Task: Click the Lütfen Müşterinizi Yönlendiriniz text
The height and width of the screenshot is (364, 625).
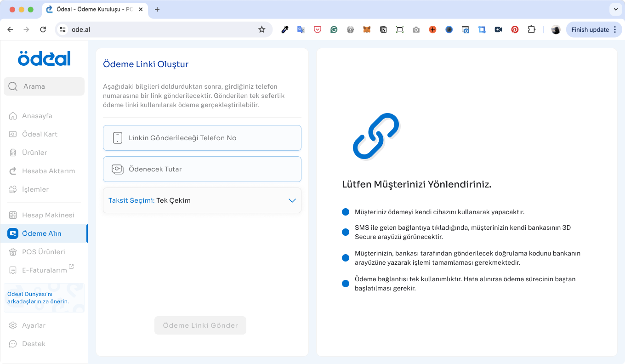Action: [x=417, y=184]
